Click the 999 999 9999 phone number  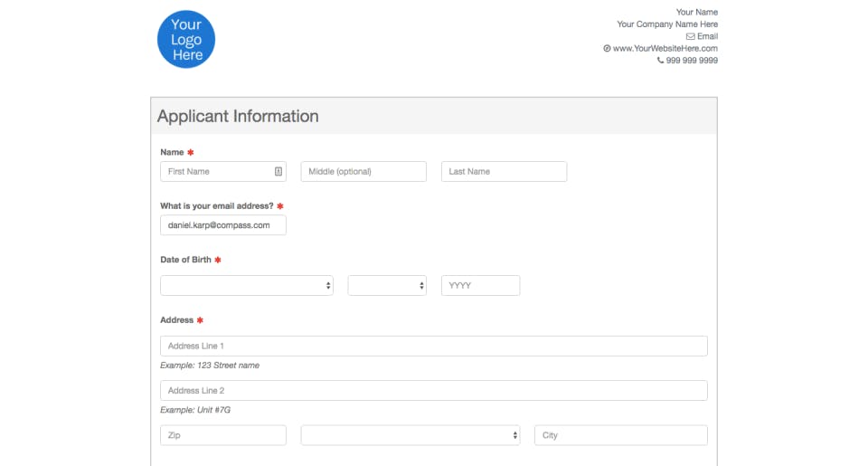click(x=692, y=61)
